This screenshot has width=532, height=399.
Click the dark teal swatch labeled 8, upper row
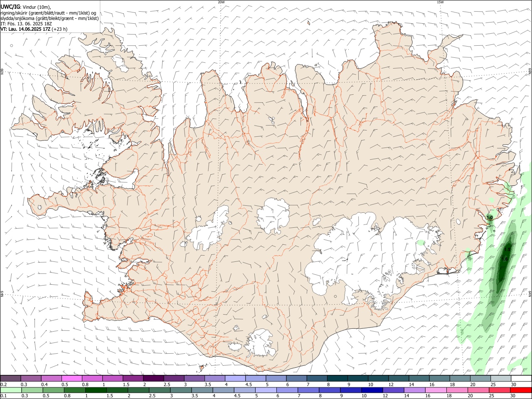click(337, 379)
